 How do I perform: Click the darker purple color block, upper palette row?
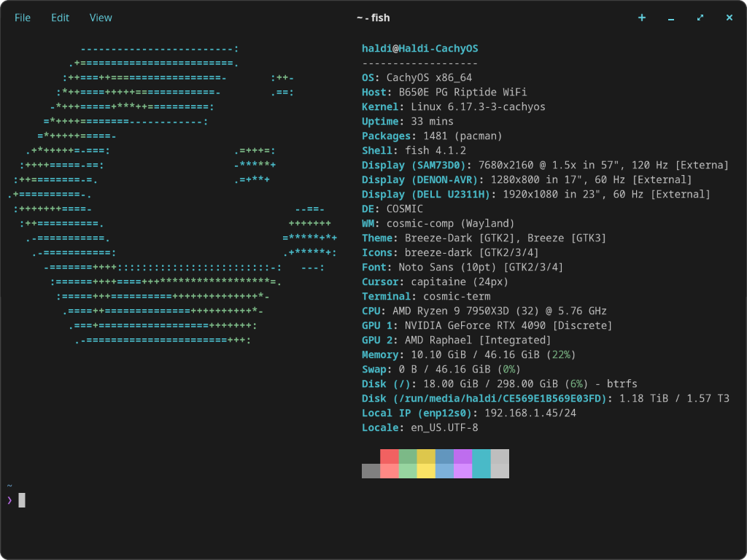462,456
